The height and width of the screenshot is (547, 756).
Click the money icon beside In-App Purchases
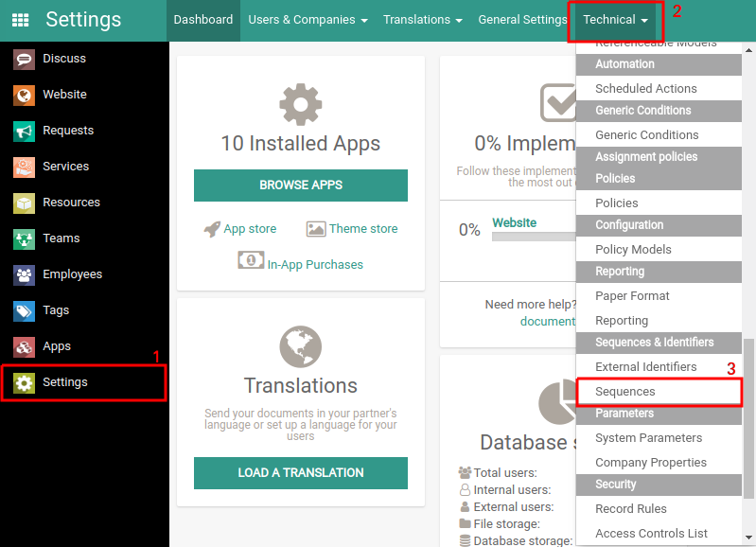click(251, 260)
